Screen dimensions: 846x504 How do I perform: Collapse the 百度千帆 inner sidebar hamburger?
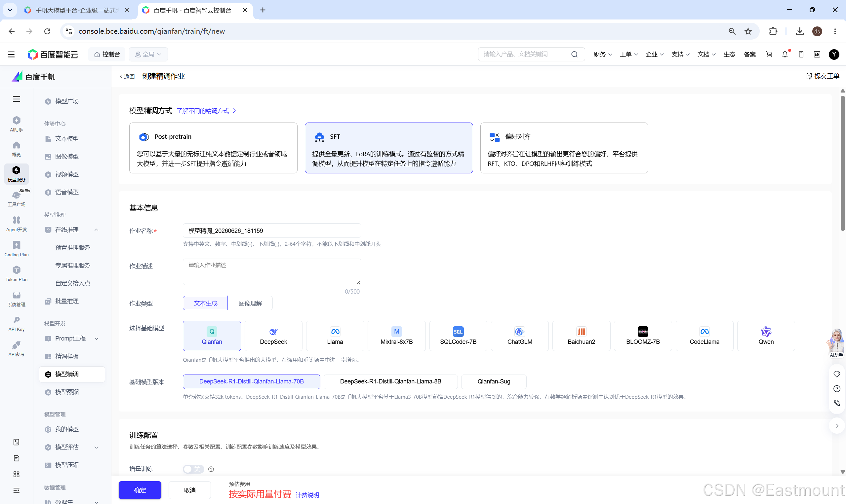tap(16, 99)
